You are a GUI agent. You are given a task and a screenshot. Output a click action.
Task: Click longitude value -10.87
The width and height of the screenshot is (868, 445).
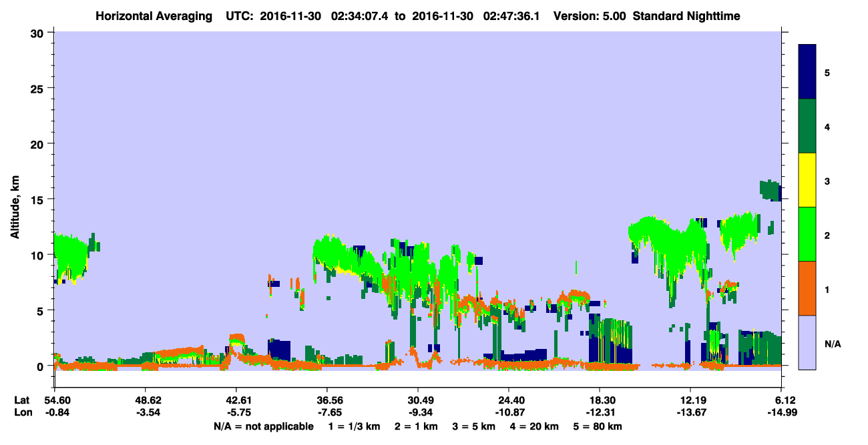point(509,412)
